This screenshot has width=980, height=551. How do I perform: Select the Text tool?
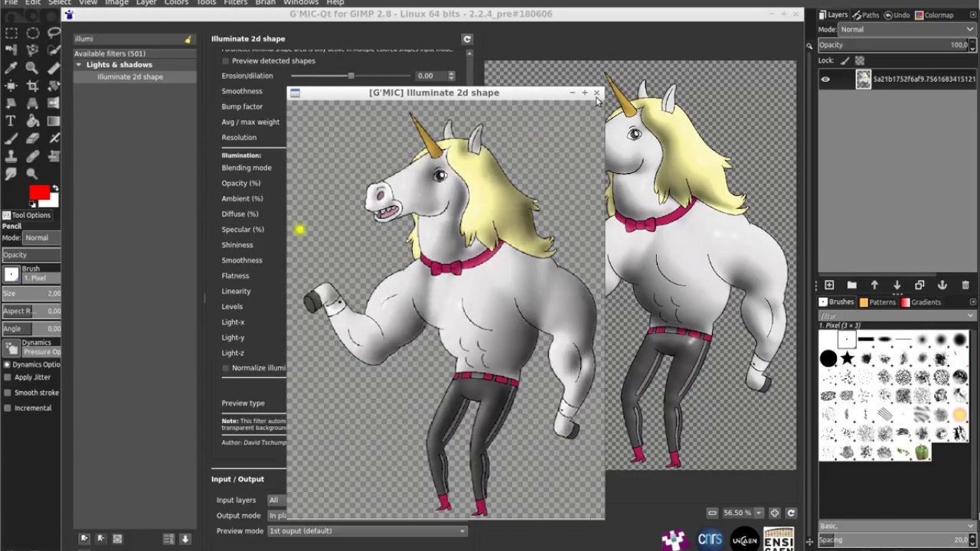[x=11, y=121]
